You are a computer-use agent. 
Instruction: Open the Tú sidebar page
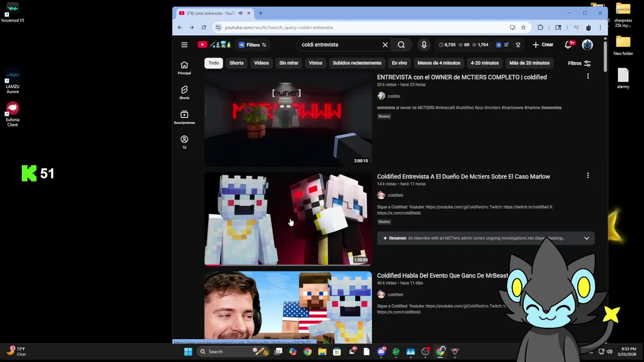pyautogui.click(x=184, y=142)
